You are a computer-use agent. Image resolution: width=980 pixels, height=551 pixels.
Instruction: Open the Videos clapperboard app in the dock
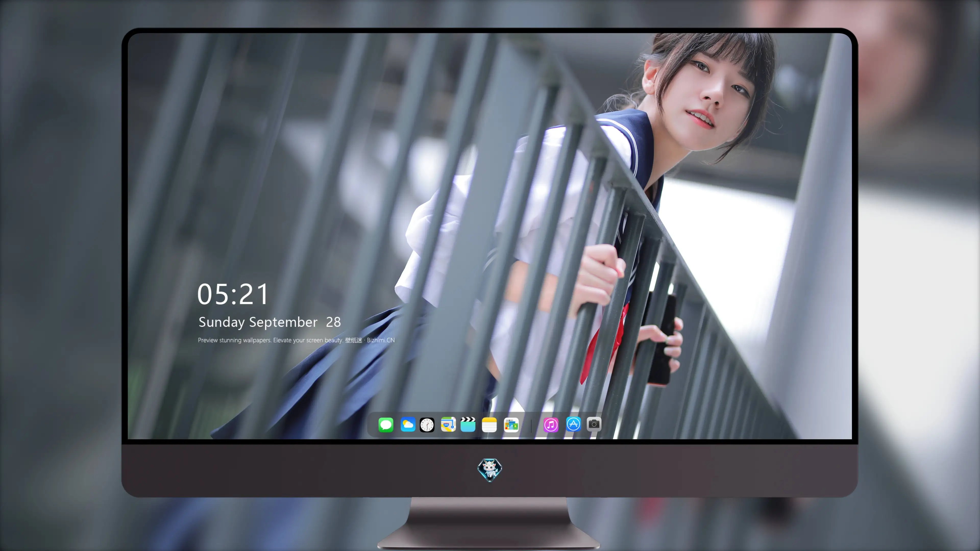click(x=468, y=424)
